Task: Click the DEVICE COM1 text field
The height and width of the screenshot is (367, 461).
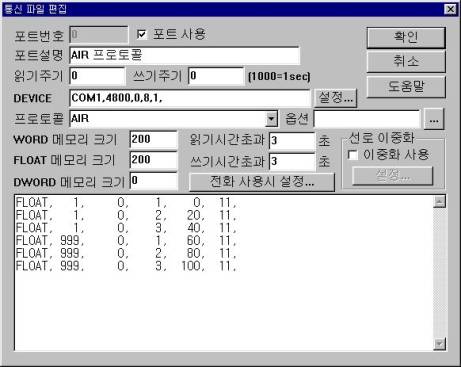Action: (190, 98)
